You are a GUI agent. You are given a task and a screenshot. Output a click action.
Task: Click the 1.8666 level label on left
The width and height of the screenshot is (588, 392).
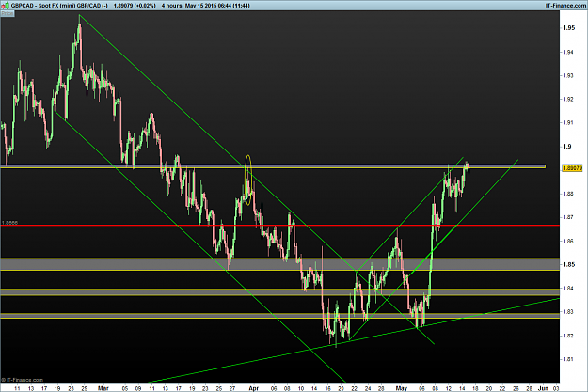(x=9, y=223)
